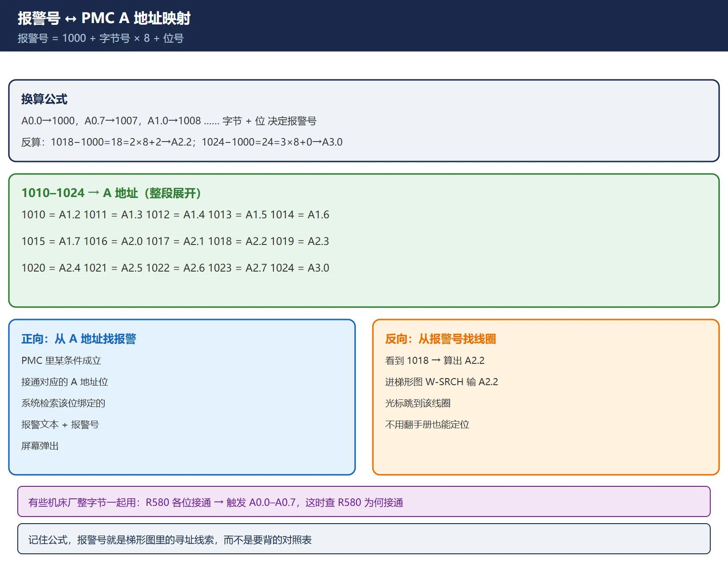This screenshot has width=728, height=568.
Task: Click the entry "1015 = A1.7"
Action: (51, 241)
